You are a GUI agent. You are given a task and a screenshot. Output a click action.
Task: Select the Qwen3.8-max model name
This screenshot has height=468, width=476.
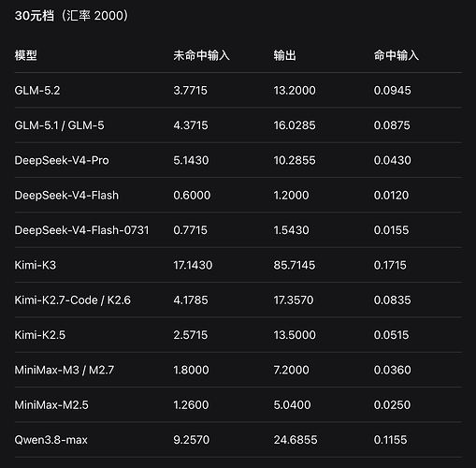[x=51, y=440]
